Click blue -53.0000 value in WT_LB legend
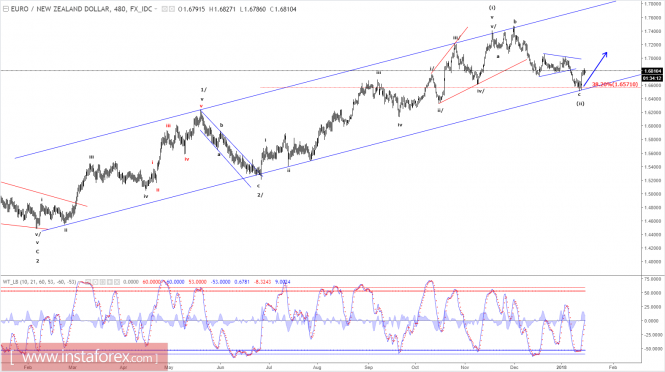This screenshot has width=665, height=372. click(220, 282)
